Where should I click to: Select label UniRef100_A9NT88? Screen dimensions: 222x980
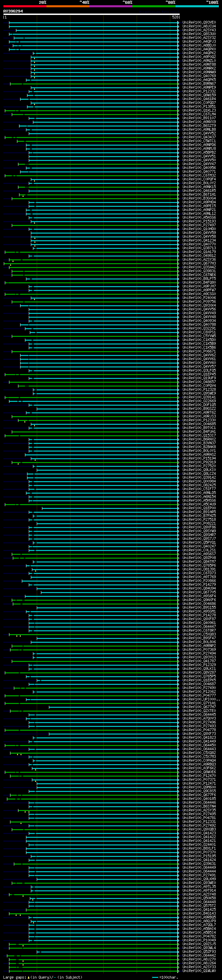(199, 64)
